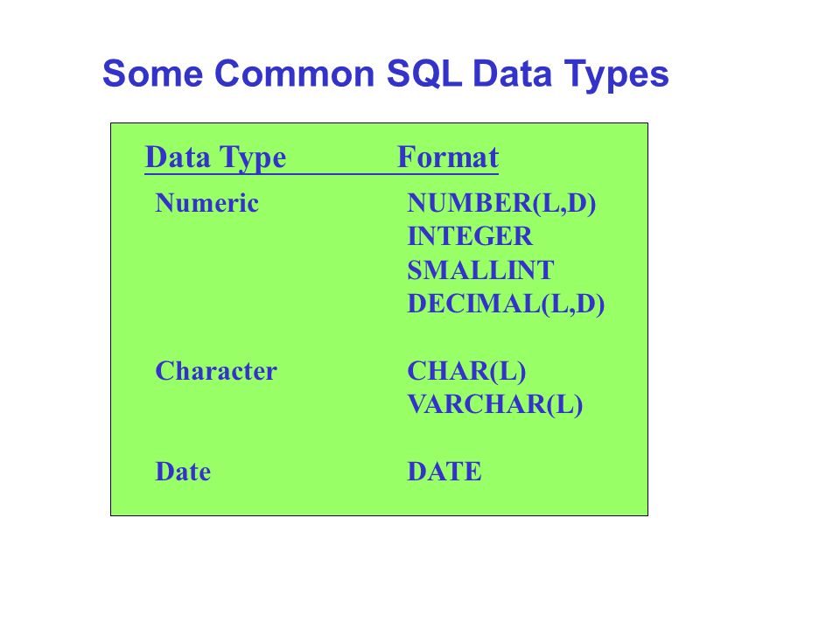The image size is (840, 630).
Task: Click the Numeric data type label
Action: 206,203
